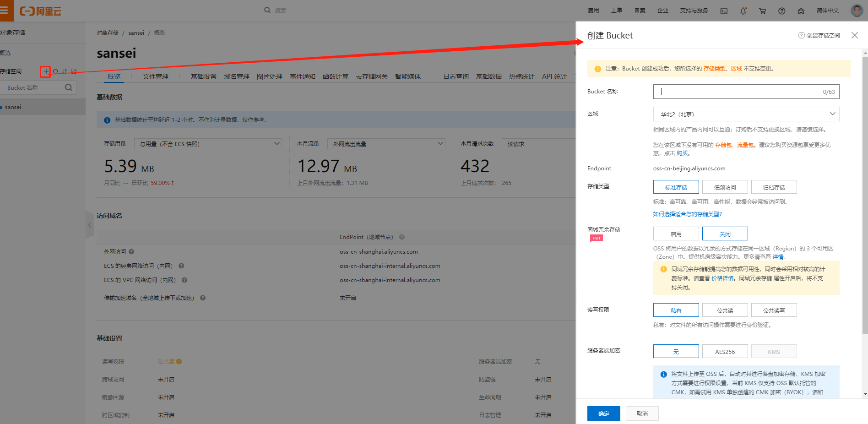The width and height of the screenshot is (868, 424).
Task: Click the 购买 link
Action: tap(682, 153)
